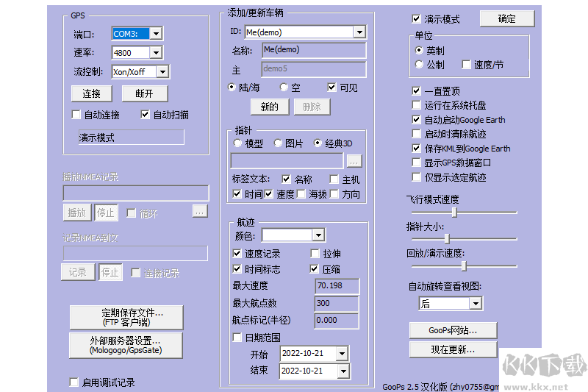Click the 确定 confirm button
Screen dimensions: 588x392
point(507,18)
